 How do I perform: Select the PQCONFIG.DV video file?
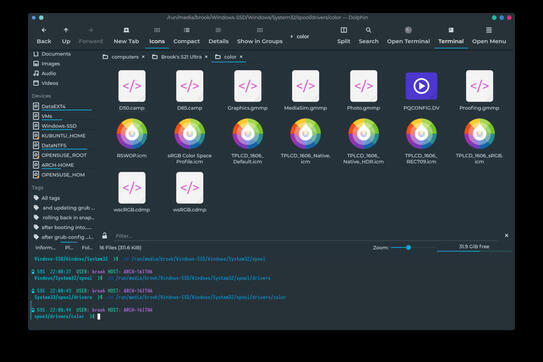(x=421, y=90)
